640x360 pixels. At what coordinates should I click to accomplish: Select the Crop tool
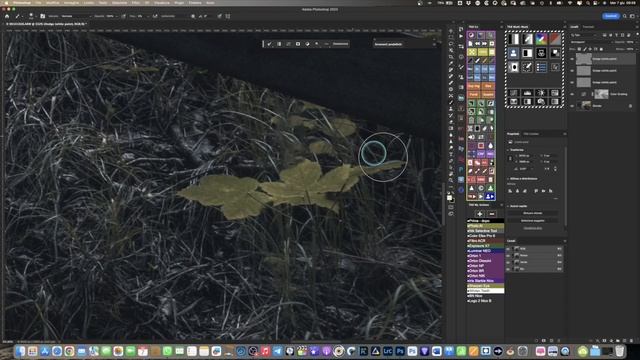click(x=451, y=57)
